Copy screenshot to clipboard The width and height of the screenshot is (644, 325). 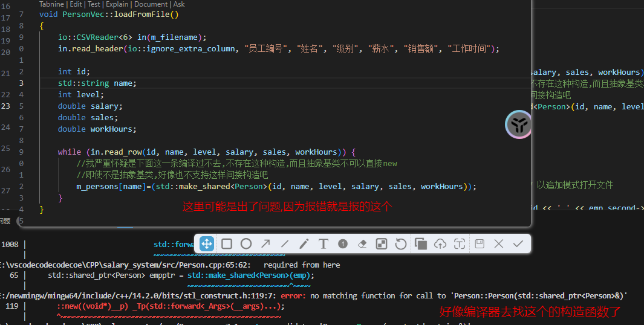[x=421, y=244]
